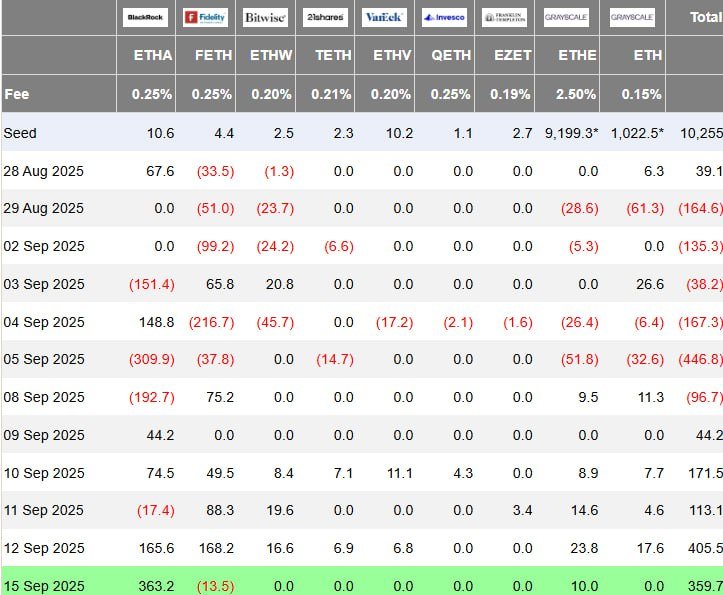Click the 28 Aug 2025 date
723x595 pixels.
tap(44, 172)
